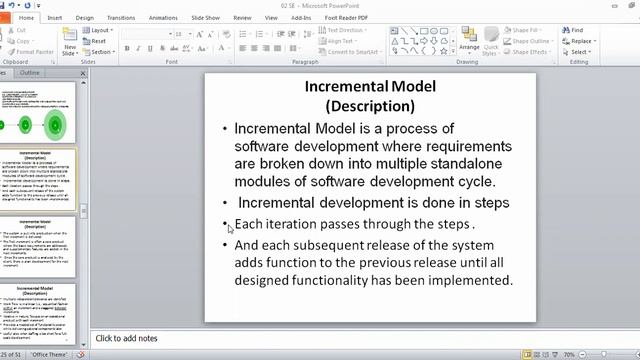Decrease list indent level
Screen dimensions: 640x360
[x=280, y=34]
